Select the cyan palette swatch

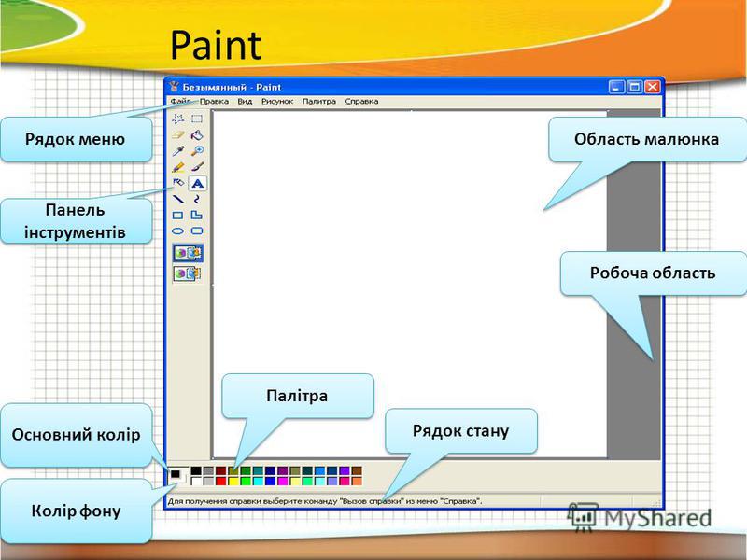[258, 481]
